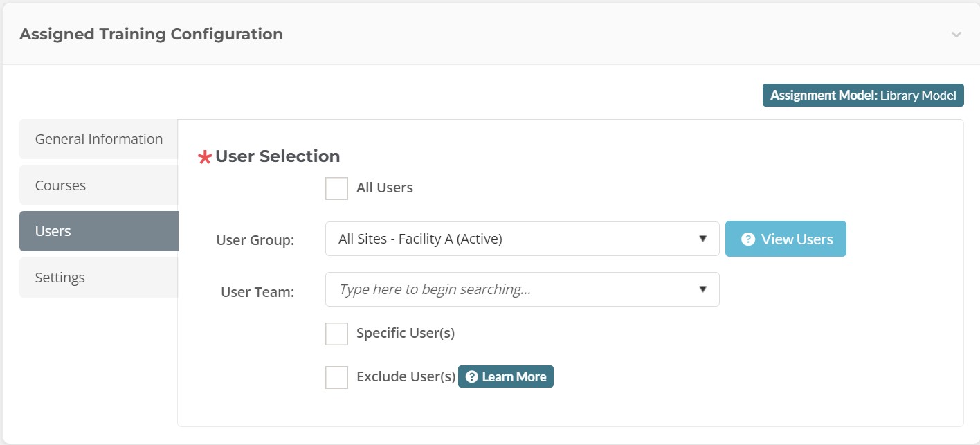The height and width of the screenshot is (445, 980).
Task: Enable the All Users checkbox
Action: [x=336, y=188]
